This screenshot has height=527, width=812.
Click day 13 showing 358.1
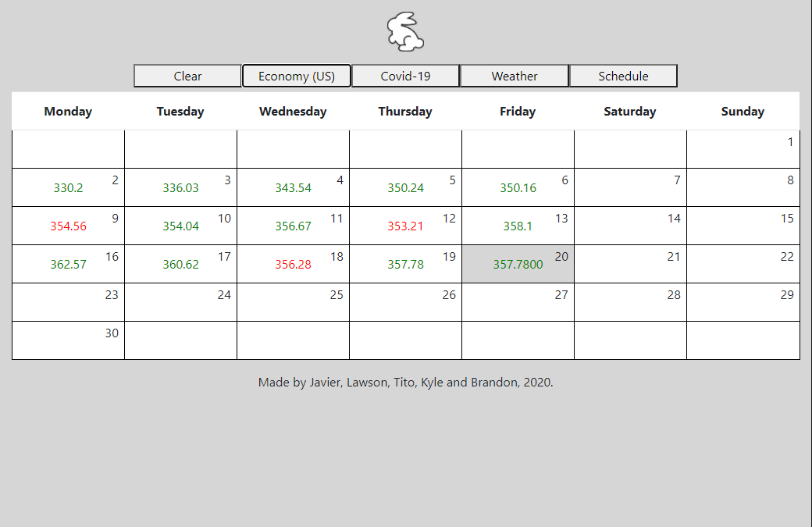[x=518, y=226]
